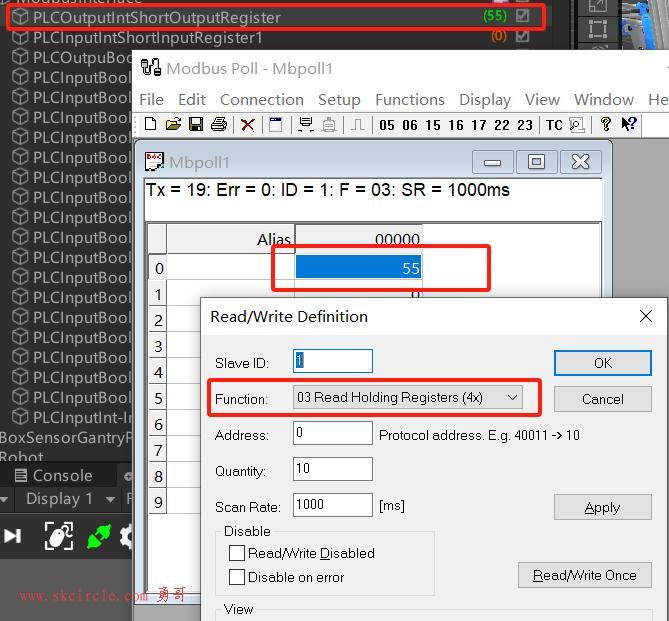Click the step forward playback icon
This screenshot has height=621, width=669.
[x=12, y=536]
